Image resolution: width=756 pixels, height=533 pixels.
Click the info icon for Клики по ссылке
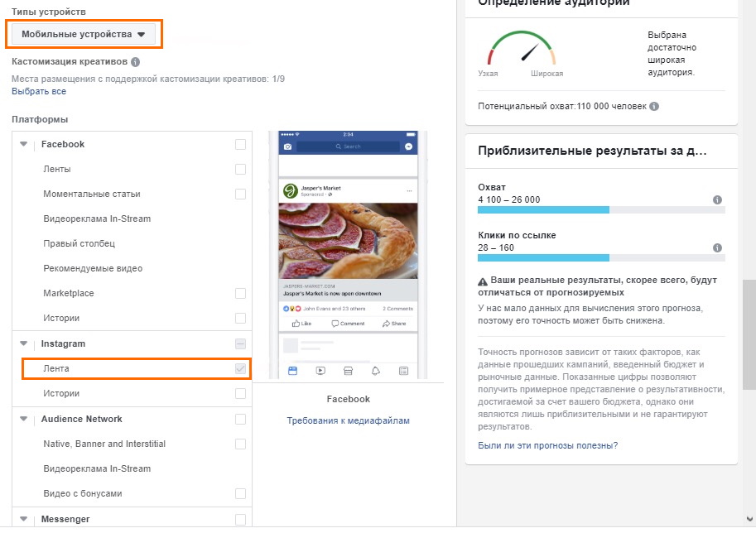point(717,247)
